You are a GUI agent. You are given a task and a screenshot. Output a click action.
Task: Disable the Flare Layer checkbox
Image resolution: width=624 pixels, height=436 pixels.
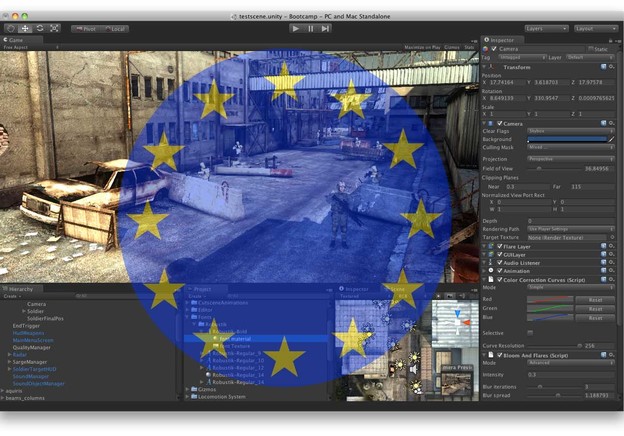(500, 246)
